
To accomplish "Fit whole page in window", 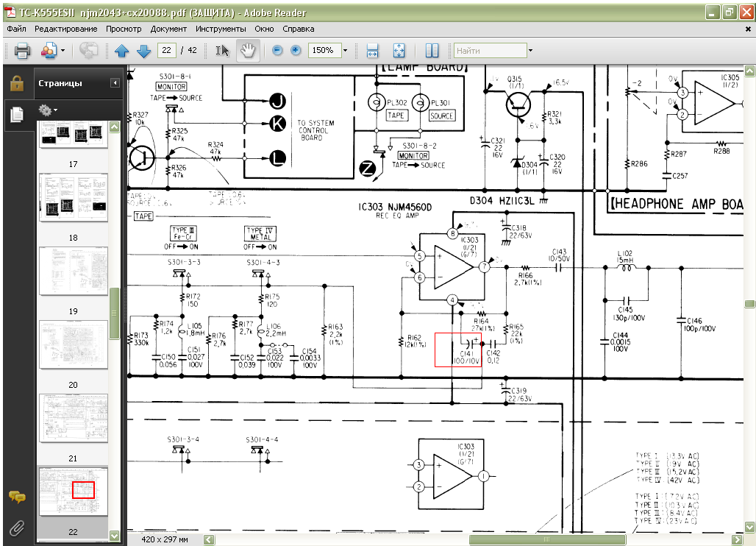I will coord(398,51).
